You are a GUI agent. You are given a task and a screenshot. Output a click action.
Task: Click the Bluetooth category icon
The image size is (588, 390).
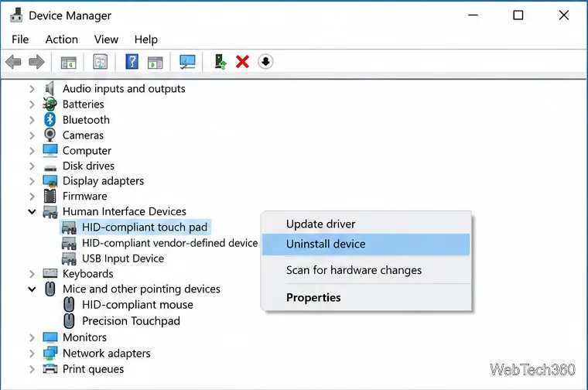pos(50,120)
